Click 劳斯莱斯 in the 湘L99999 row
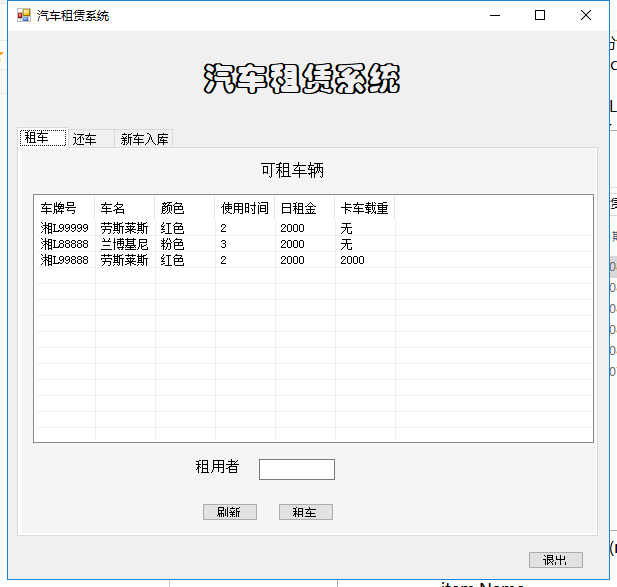This screenshot has height=587, width=617. click(124, 228)
